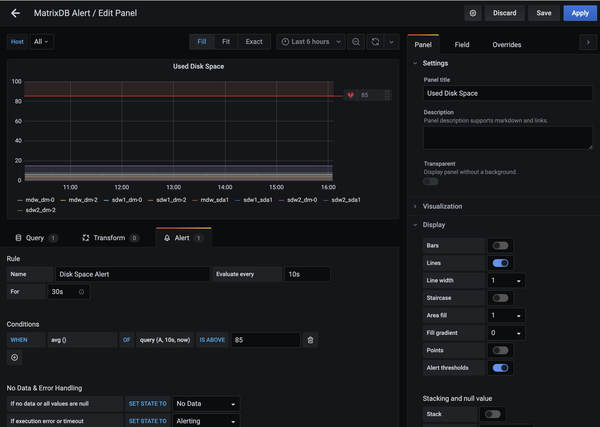Switch to the Query tab
The image size is (600, 427).
pyautogui.click(x=36, y=238)
